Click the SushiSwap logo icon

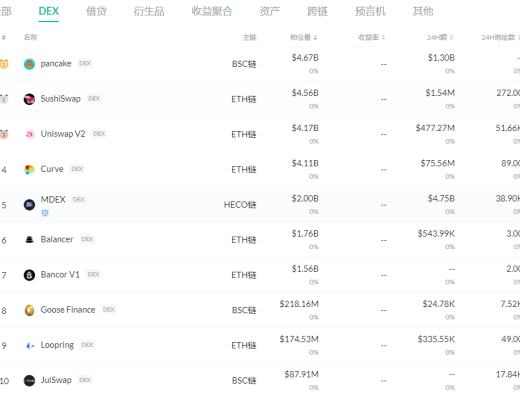29,99
